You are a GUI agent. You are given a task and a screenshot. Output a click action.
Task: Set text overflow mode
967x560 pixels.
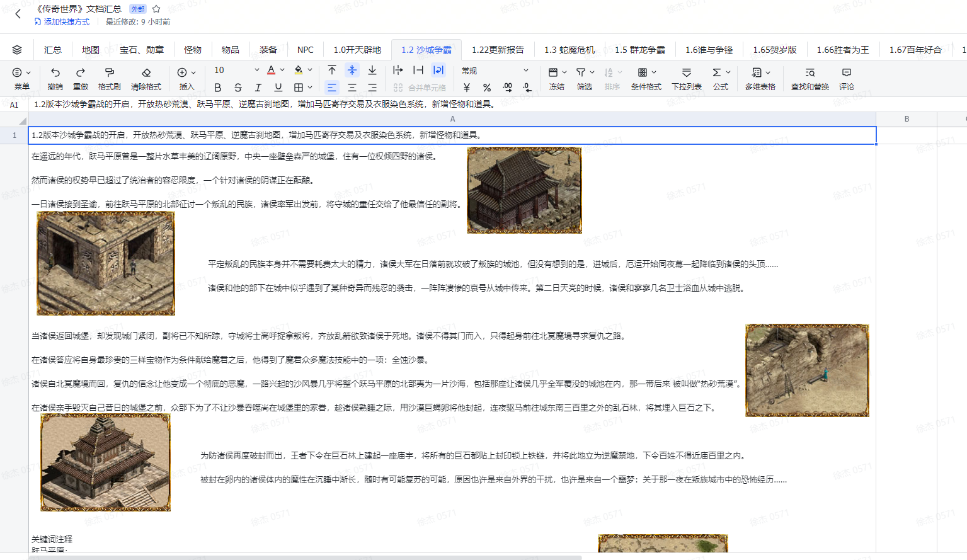pos(398,70)
